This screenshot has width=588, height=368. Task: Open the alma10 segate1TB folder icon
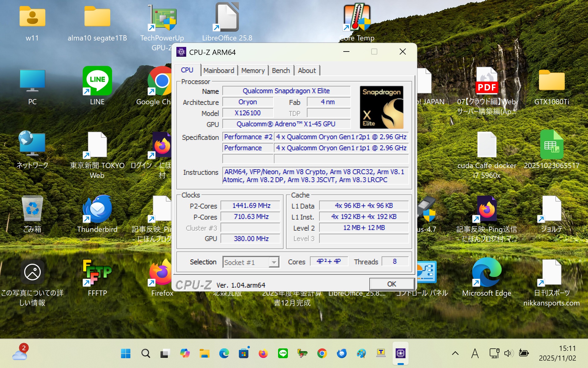(97, 24)
